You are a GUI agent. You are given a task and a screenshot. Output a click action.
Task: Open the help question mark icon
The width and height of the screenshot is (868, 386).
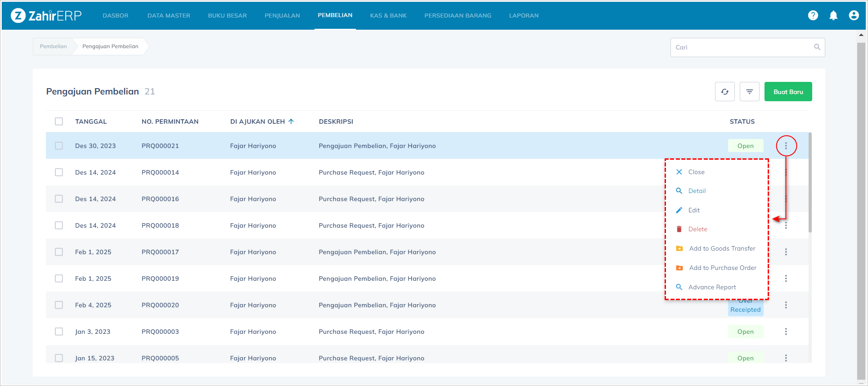[x=813, y=15]
